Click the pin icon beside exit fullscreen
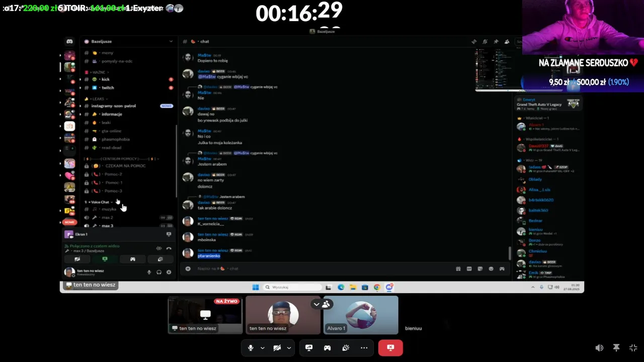Viewport: 644px width, 362px height. pyautogui.click(x=616, y=347)
